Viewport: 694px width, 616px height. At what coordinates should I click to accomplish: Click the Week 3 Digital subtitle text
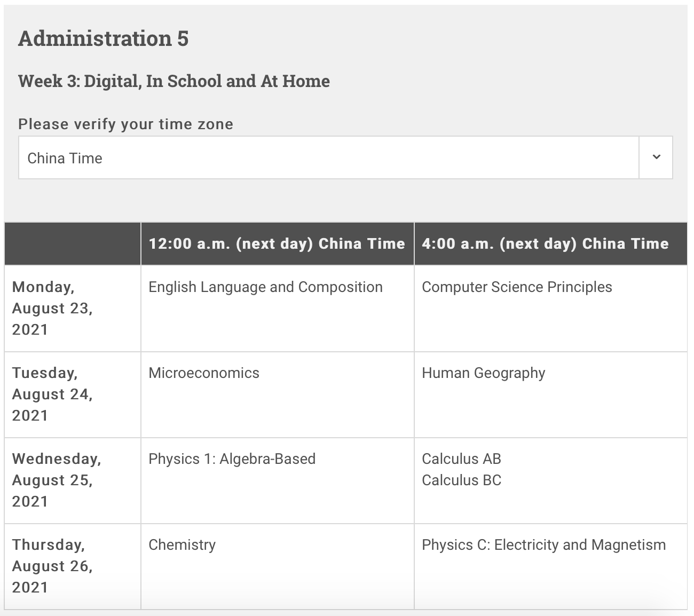pyautogui.click(x=174, y=81)
